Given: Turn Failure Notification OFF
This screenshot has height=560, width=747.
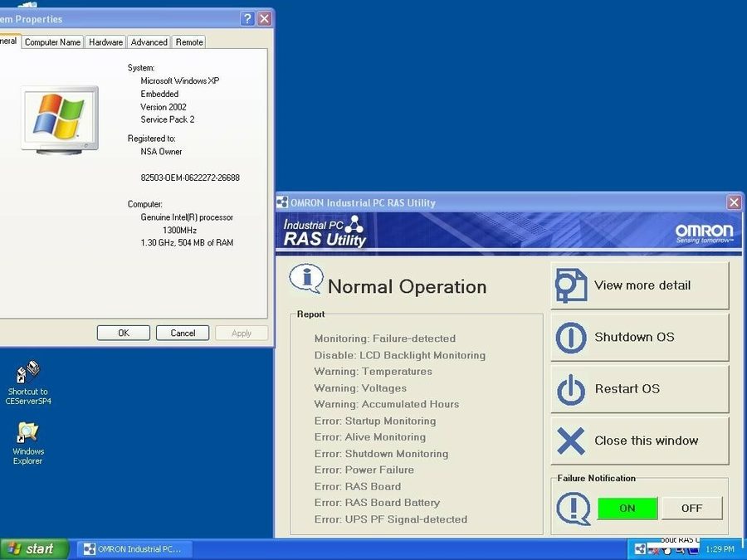Looking at the screenshot, I should click(691, 508).
